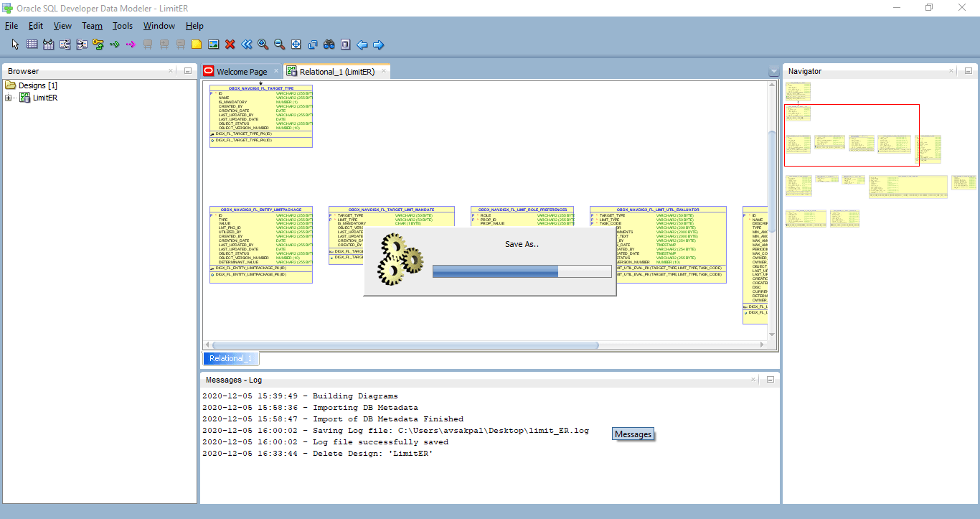Minimize the Messages - Log panel

(770, 380)
